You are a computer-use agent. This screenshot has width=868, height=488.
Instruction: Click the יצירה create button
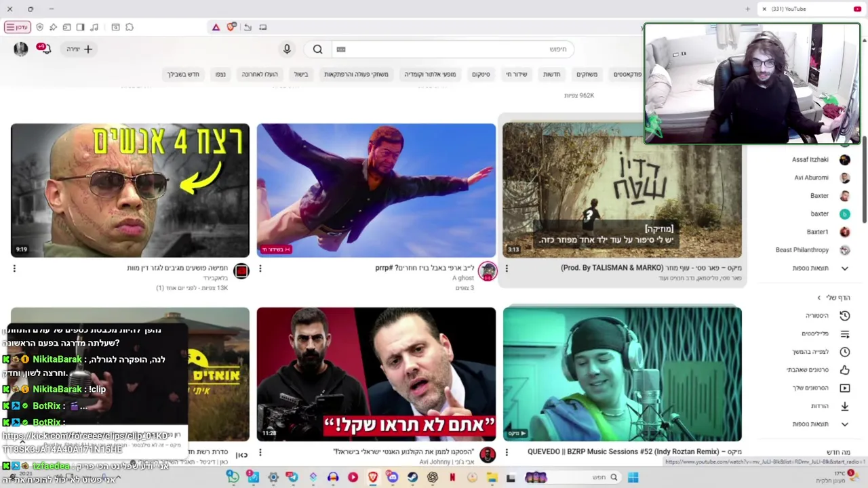click(79, 49)
